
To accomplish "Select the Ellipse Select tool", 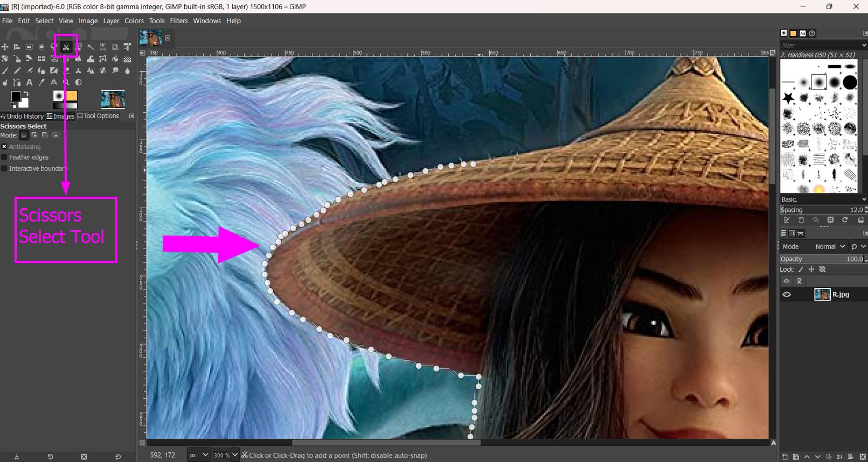I will pos(41,47).
